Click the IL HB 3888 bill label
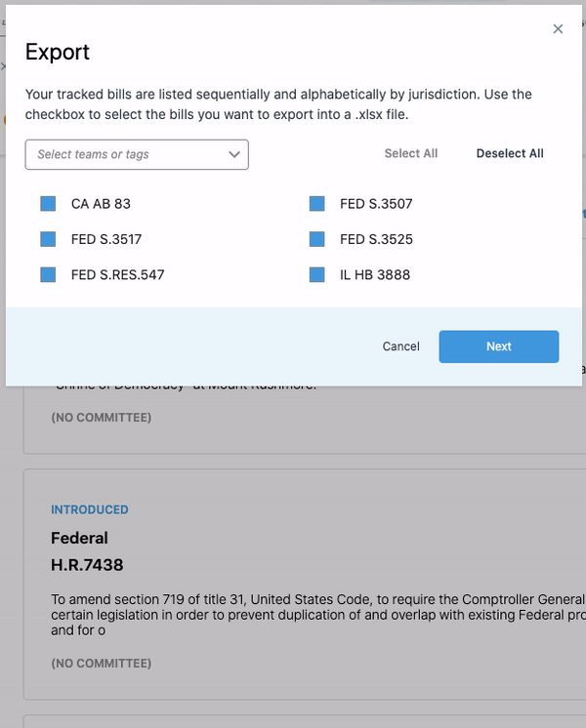 click(375, 275)
